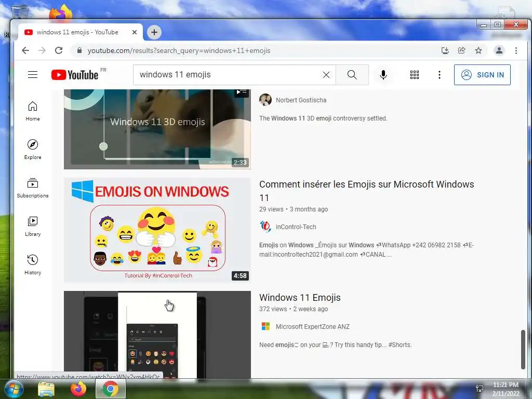Open the YouTube apps grid
This screenshot has width=532, height=399.
coord(414,75)
